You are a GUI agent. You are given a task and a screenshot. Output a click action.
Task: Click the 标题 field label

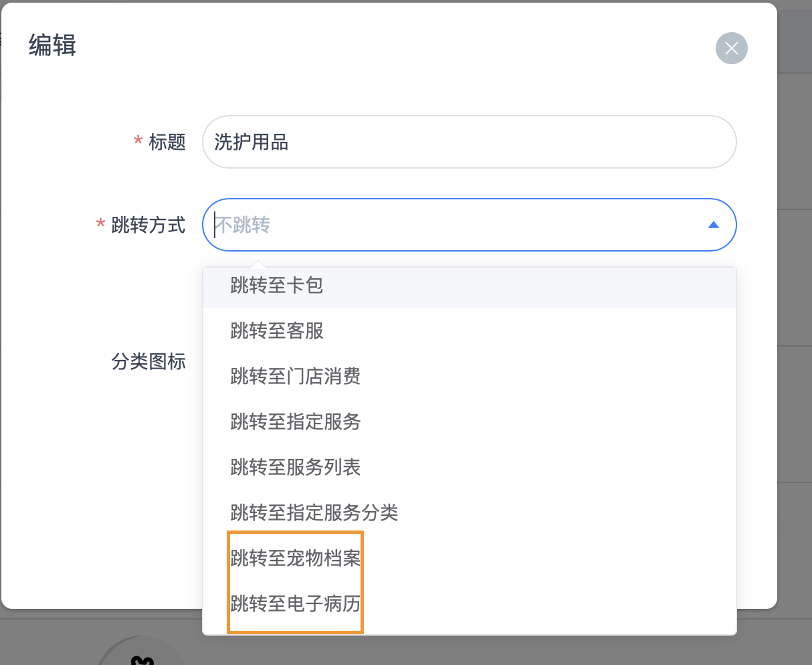coord(167,142)
